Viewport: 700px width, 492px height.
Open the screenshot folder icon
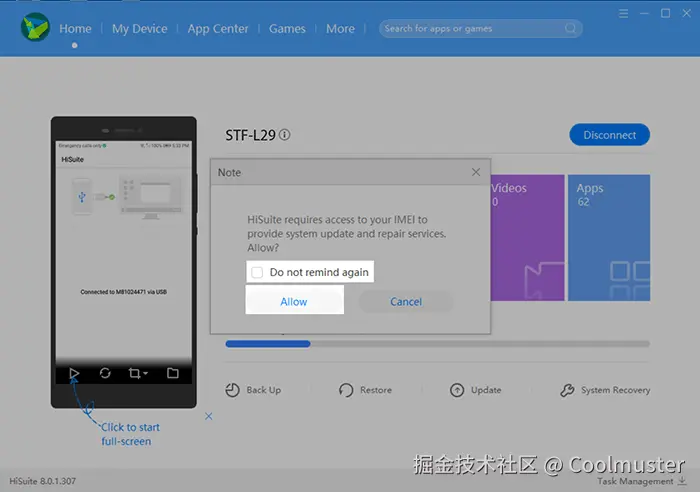(173, 373)
